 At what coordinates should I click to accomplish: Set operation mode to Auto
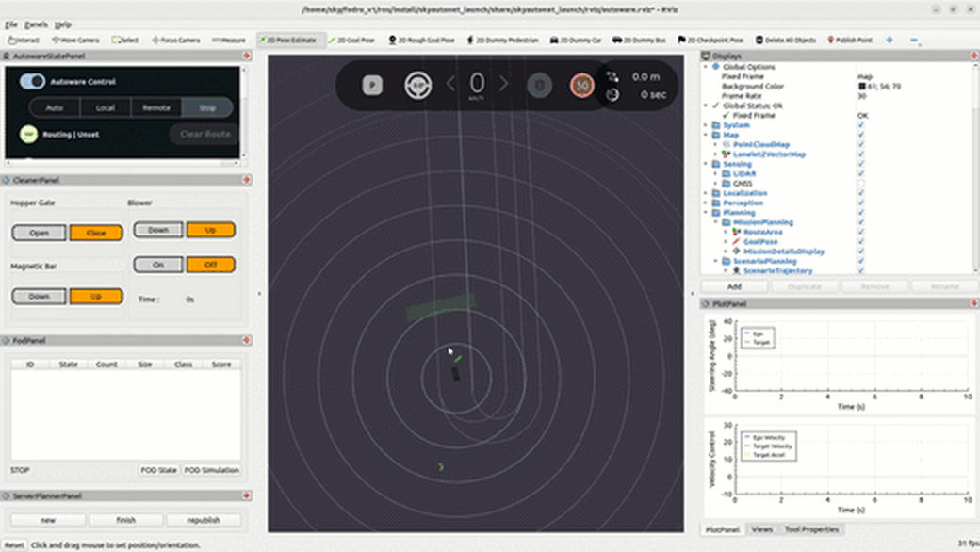tap(55, 107)
